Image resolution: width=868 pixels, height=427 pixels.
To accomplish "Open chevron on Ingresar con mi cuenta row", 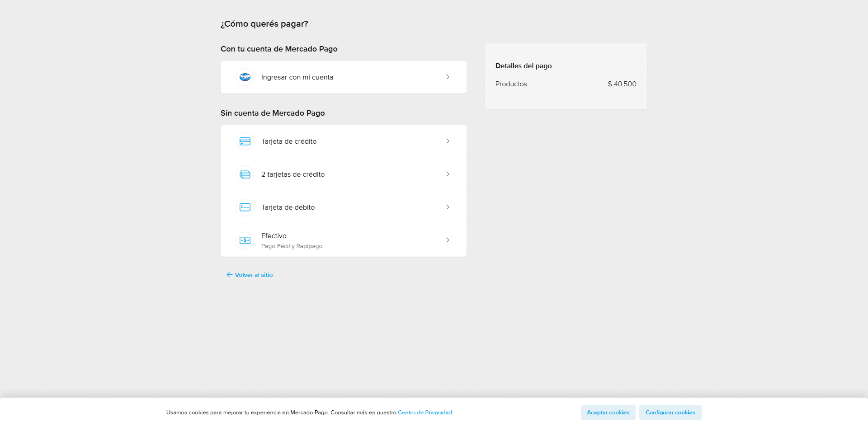I will (448, 77).
